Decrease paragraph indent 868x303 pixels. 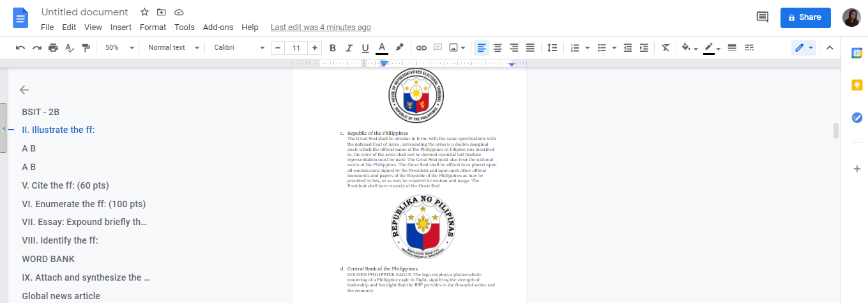point(628,48)
